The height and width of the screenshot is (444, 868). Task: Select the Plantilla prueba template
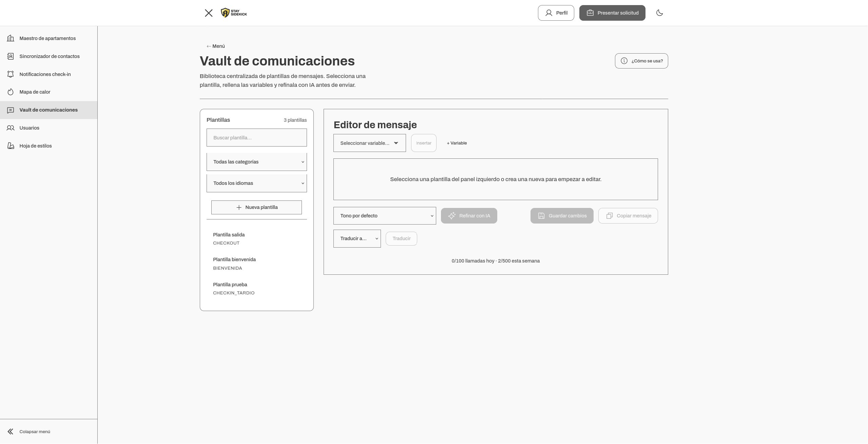click(257, 289)
